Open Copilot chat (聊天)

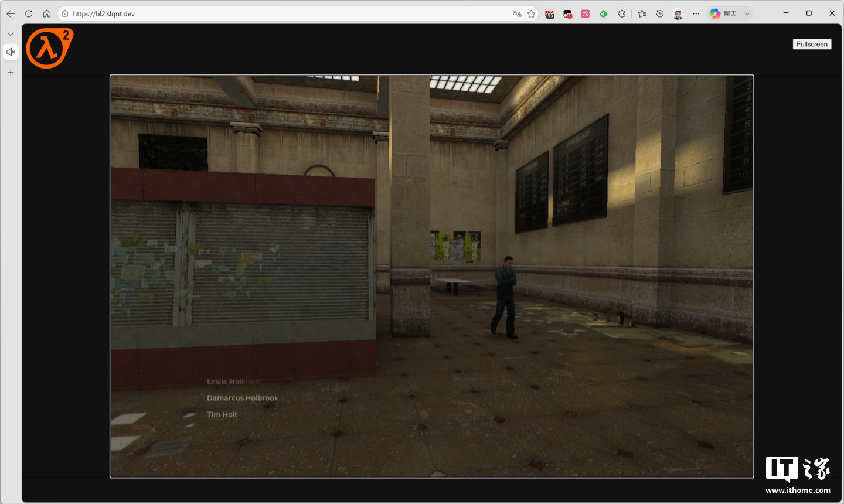(723, 13)
